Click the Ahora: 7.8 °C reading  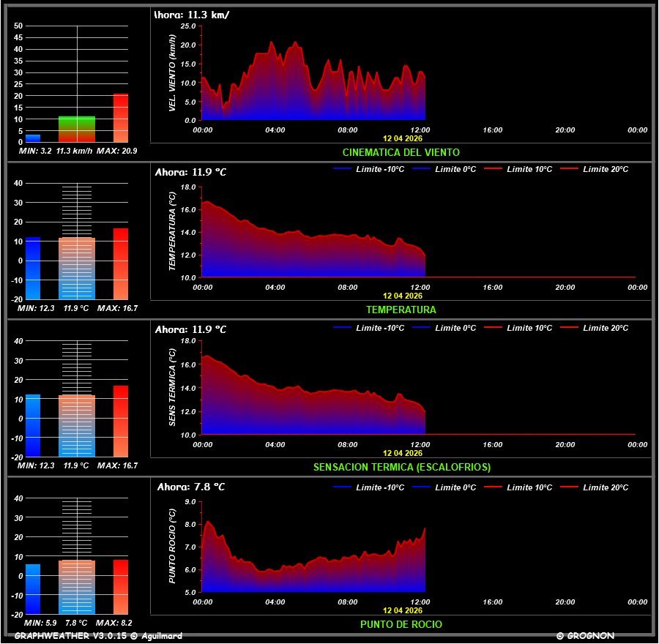(191, 487)
